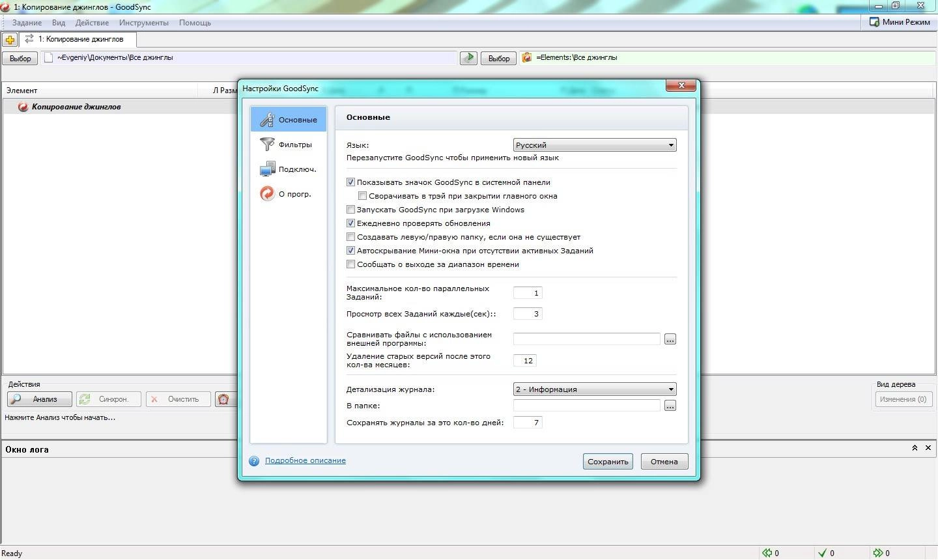Click Сохранить button

[x=608, y=462]
